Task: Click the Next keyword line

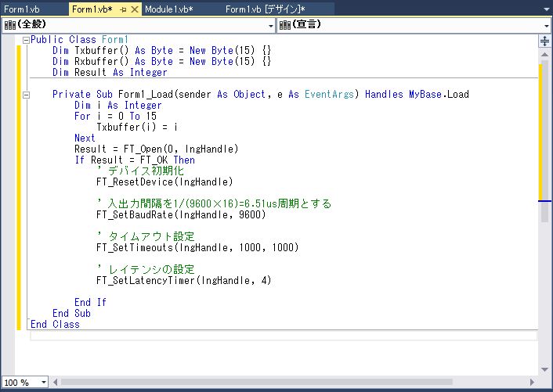Action: pyautogui.click(x=85, y=138)
